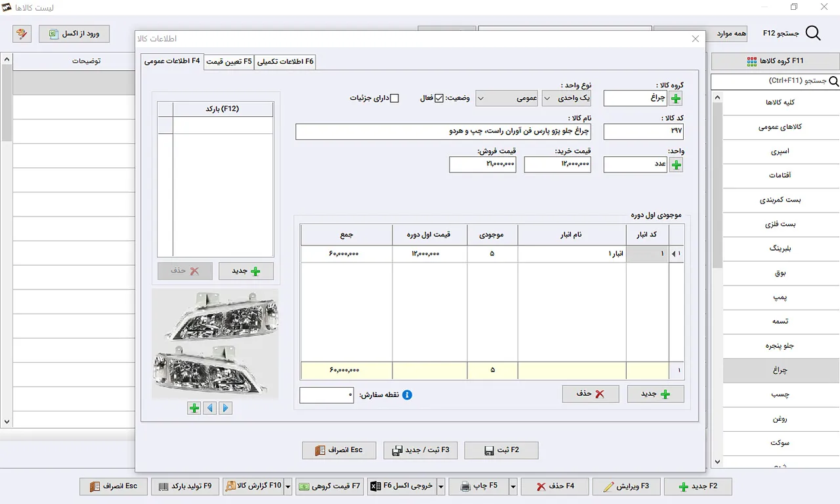
Task: Enable the دارای جزئیات checkbox
Action: [394, 98]
